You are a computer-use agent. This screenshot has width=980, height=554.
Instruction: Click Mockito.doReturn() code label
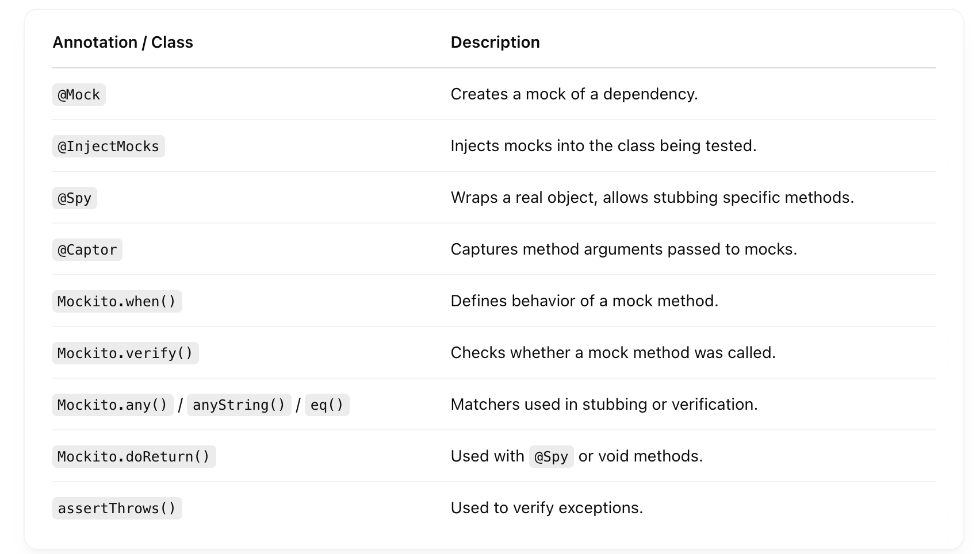[x=134, y=457]
